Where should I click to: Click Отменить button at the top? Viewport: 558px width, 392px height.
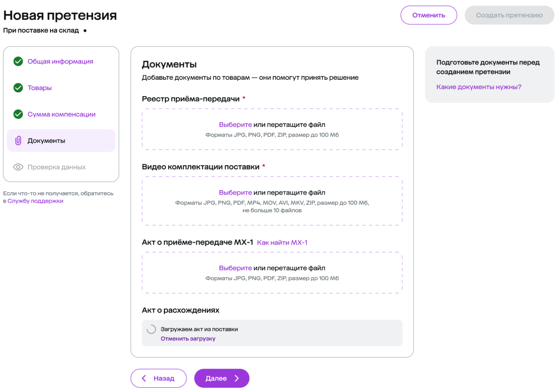click(429, 15)
